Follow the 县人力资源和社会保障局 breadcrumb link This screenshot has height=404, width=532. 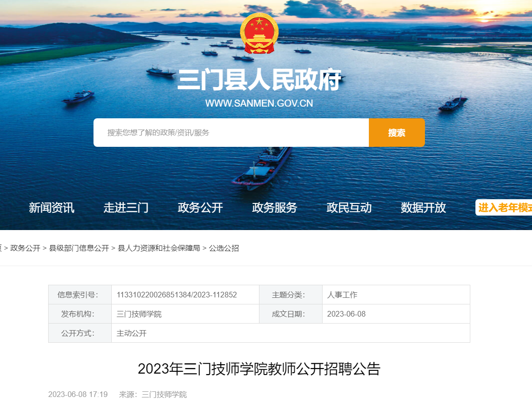pyautogui.click(x=159, y=248)
